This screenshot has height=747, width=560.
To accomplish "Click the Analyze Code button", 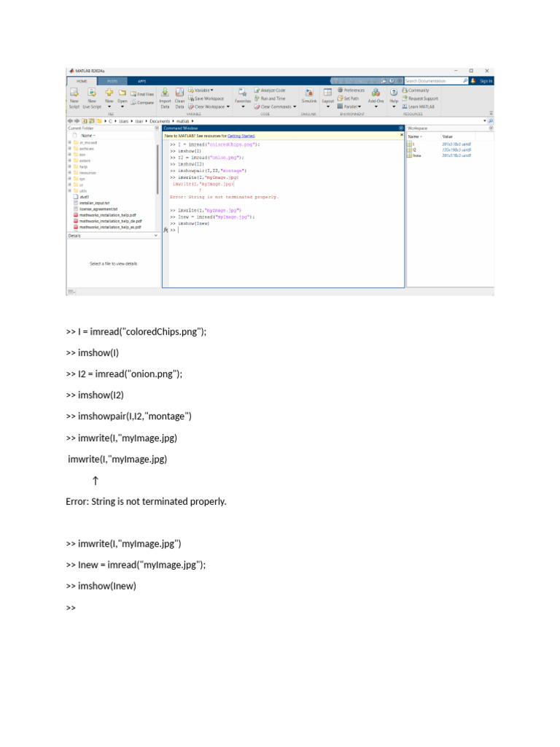I will click(x=270, y=90).
